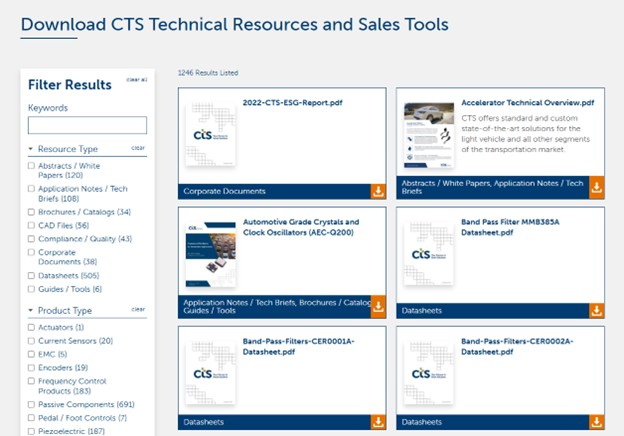
Task: Open Automotive Grade Crystals and Clock Oscillators title
Action: tap(301, 227)
